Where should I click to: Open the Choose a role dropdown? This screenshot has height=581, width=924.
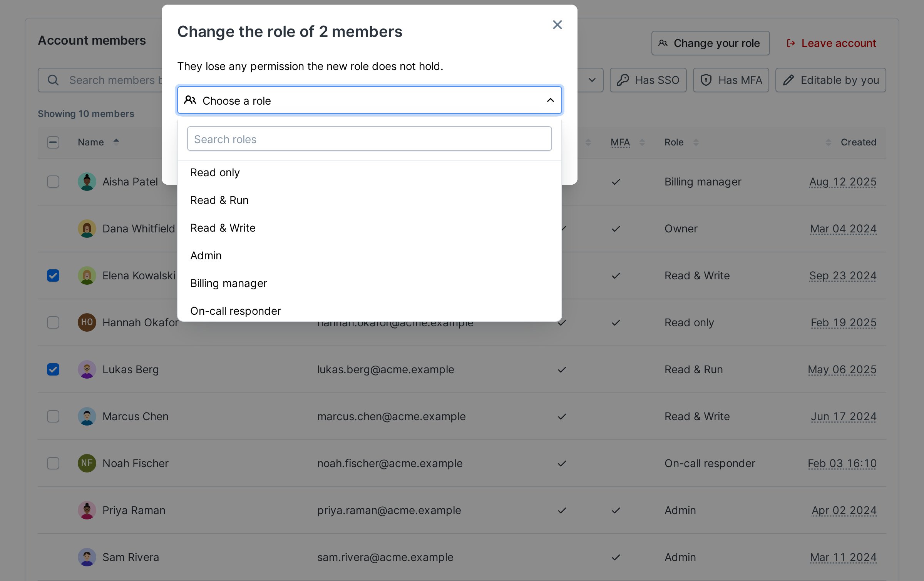click(x=369, y=100)
